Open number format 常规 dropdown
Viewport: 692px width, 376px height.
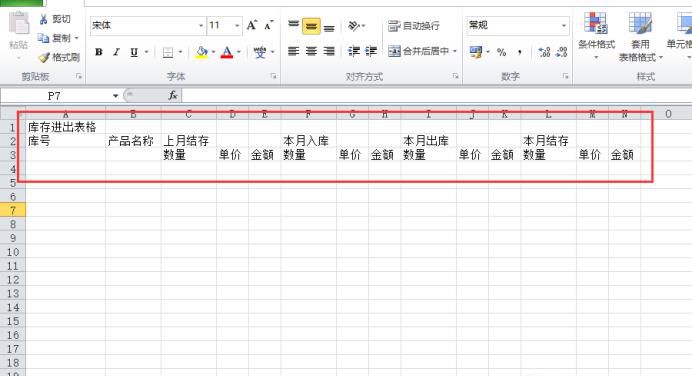564,26
